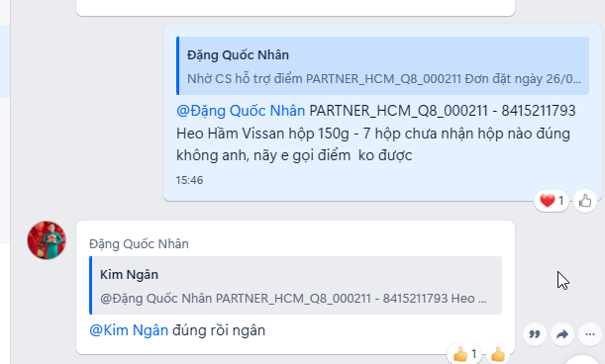Viewport: 605px width, 364px height.
Task: Select the highlighted conversation strip on left edge
Action: (5, 61)
